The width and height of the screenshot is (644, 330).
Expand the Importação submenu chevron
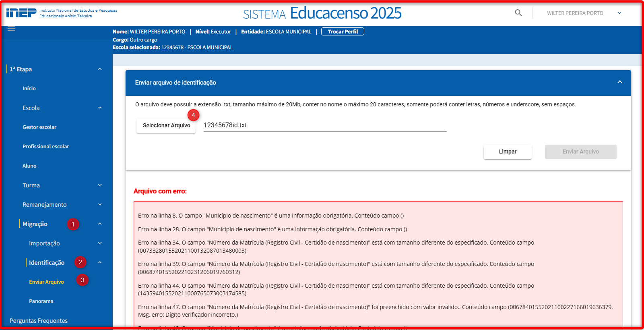[x=100, y=243]
